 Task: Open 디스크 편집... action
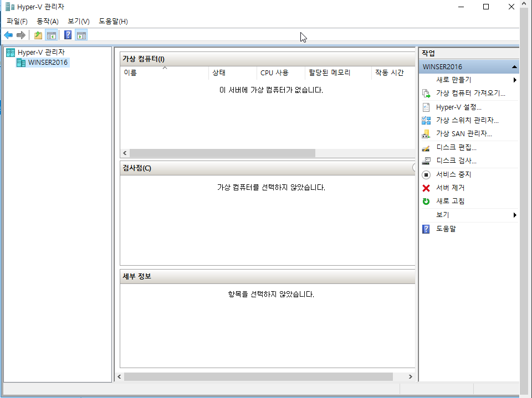456,147
